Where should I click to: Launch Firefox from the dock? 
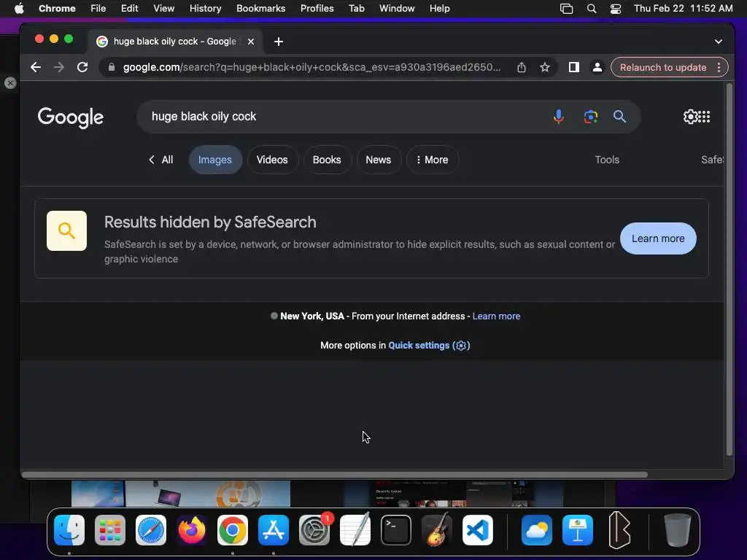tap(192, 530)
